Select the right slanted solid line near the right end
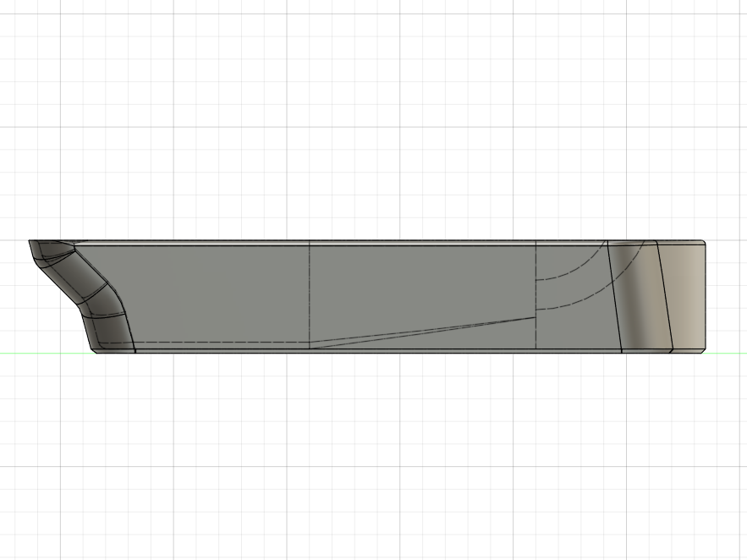747x560 pixels. coord(665,296)
